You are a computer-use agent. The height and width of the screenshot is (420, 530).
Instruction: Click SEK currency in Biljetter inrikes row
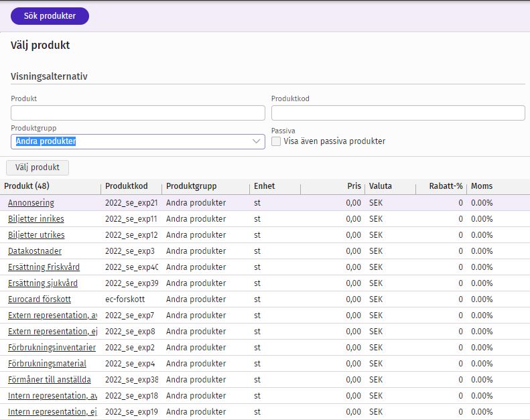point(376,219)
